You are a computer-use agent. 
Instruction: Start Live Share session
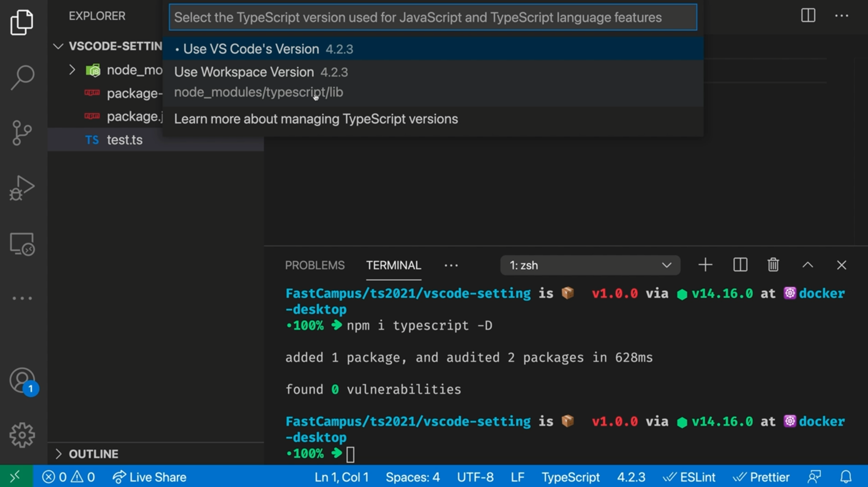[150, 477]
